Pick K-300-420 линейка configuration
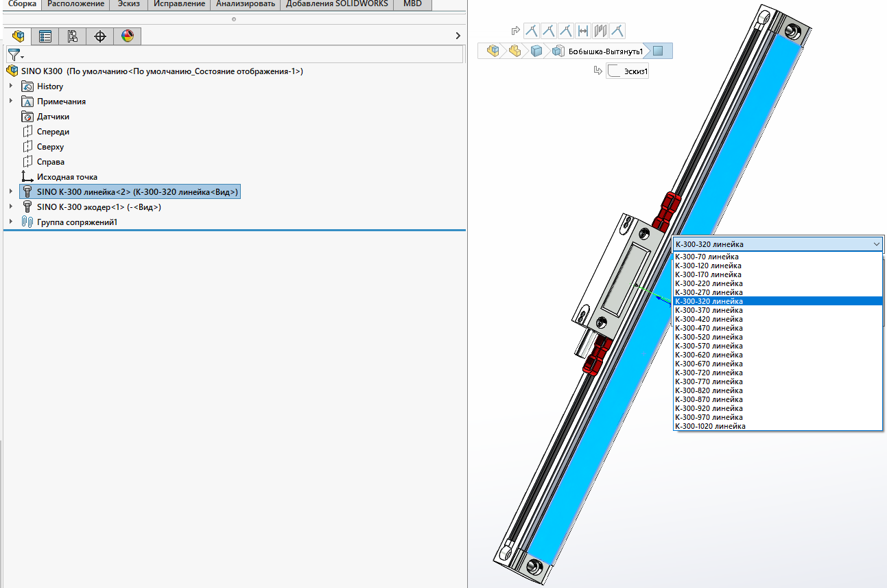This screenshot has width=887, height=588. point(778,319)
